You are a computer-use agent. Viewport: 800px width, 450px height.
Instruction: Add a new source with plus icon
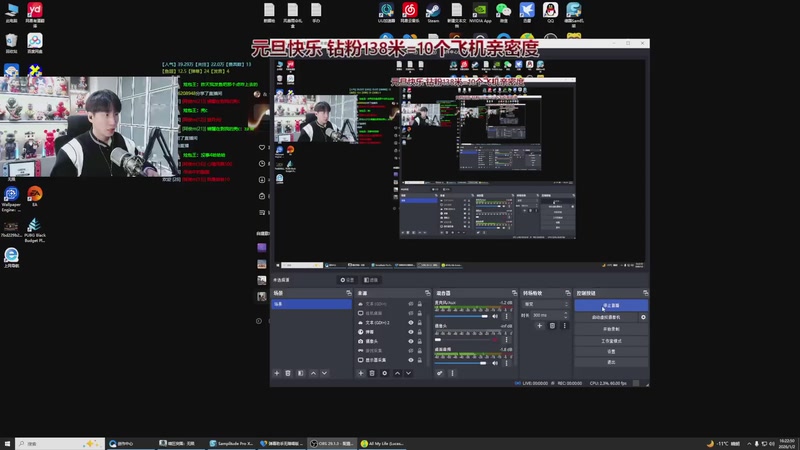point(361,373)
